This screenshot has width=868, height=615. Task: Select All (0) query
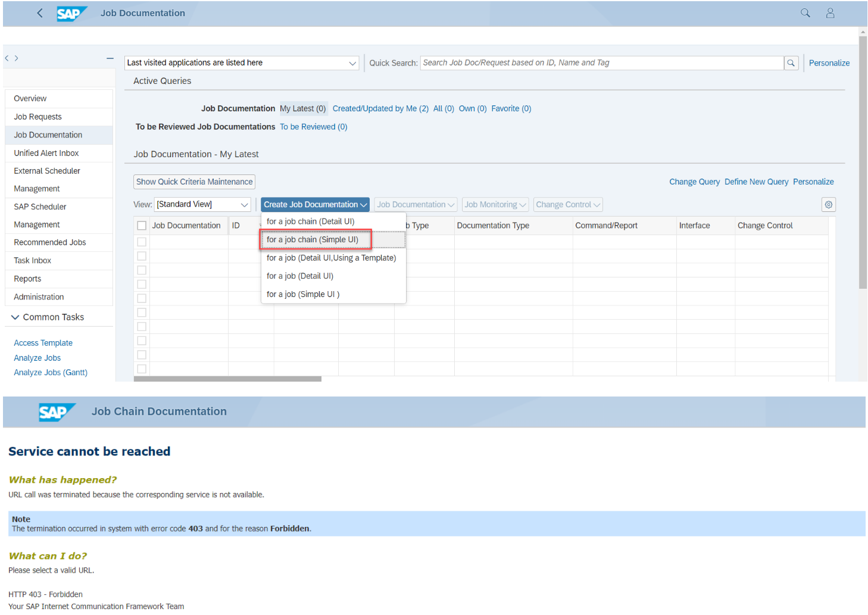444,109
